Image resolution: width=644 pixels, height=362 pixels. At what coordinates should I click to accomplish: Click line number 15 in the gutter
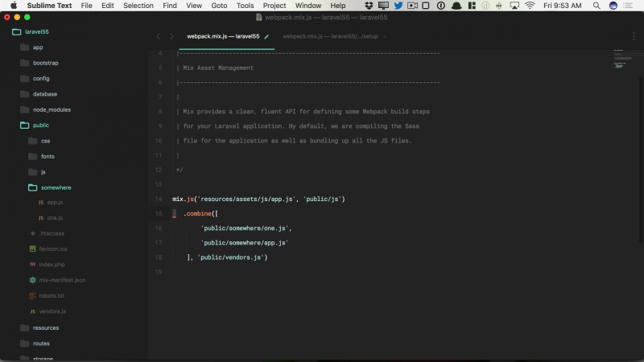click(159, 214)
